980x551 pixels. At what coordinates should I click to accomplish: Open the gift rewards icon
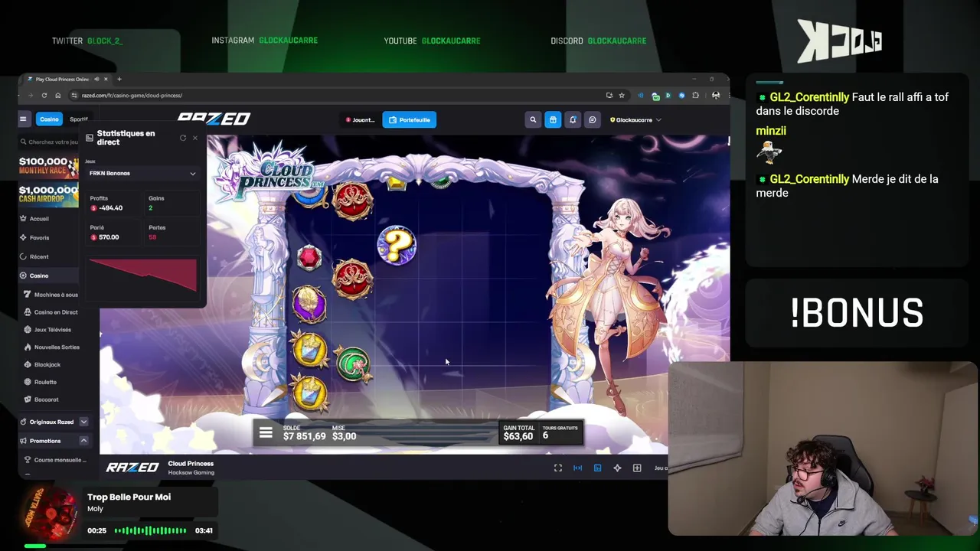(553, 120)
